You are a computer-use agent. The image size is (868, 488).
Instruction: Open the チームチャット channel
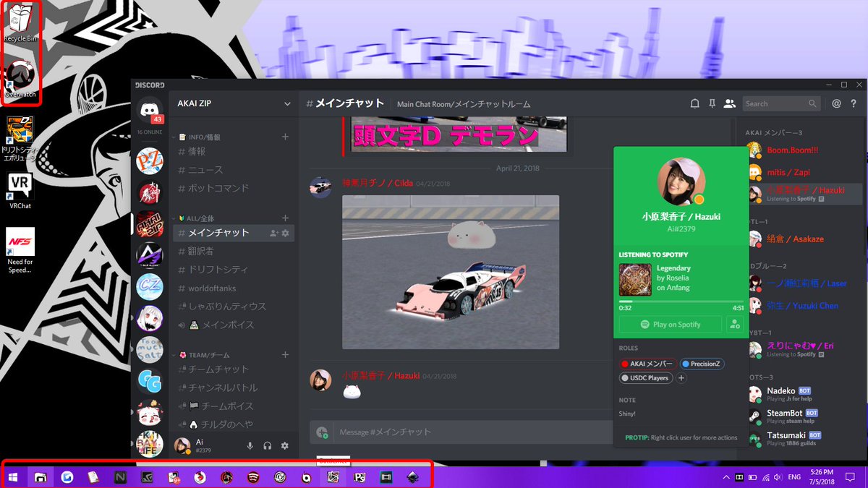[234, 369]
